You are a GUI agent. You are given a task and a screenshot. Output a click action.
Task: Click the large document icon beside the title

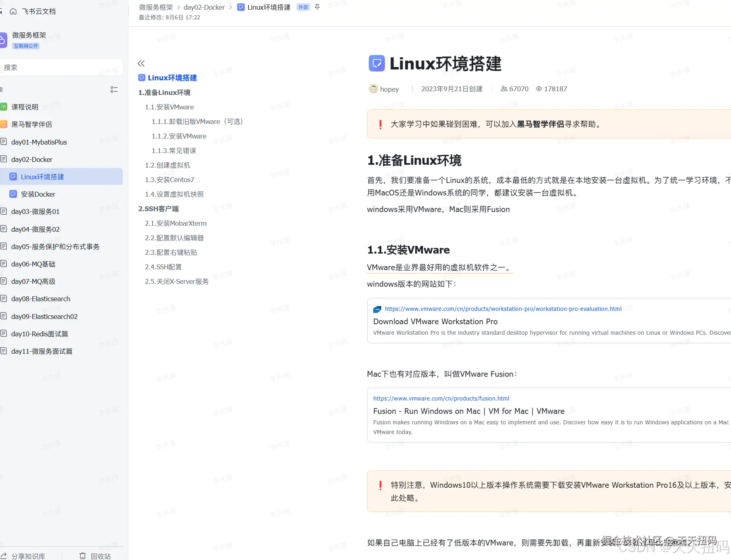click(377, 63)
